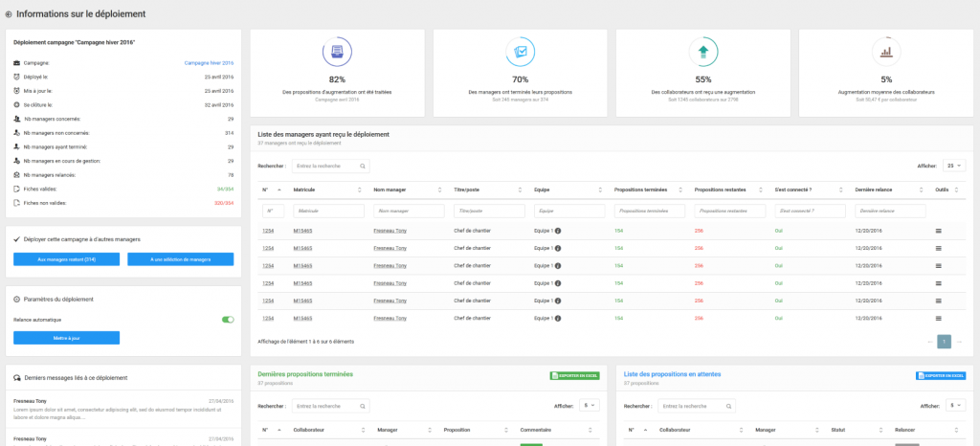
Task: Focus the search field in propositions en attentes
Action: pyautogui.click(x=697, y=406)
